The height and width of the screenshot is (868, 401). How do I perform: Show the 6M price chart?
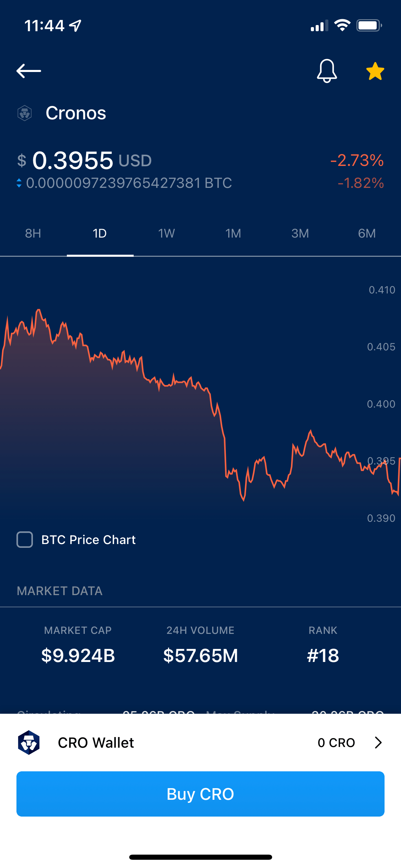367,233
